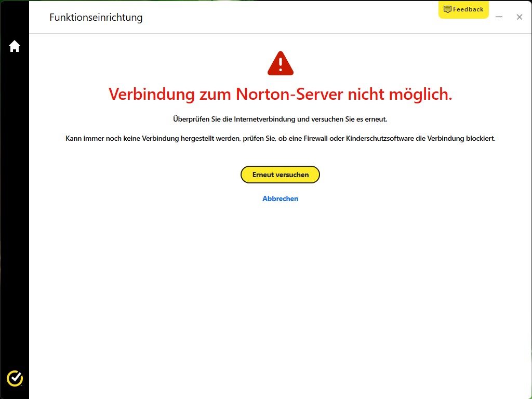Click the Norton checkmark logo
Image resolution: width=532 pixels, height=399 pixels.
(15, 378)
